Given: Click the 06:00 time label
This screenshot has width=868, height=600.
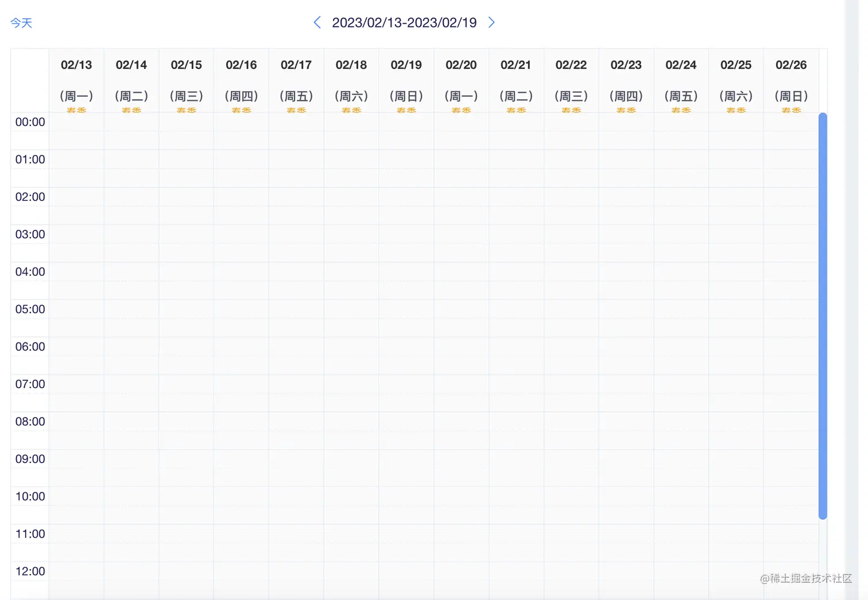Looking at the screenshot, I should 30,346.
